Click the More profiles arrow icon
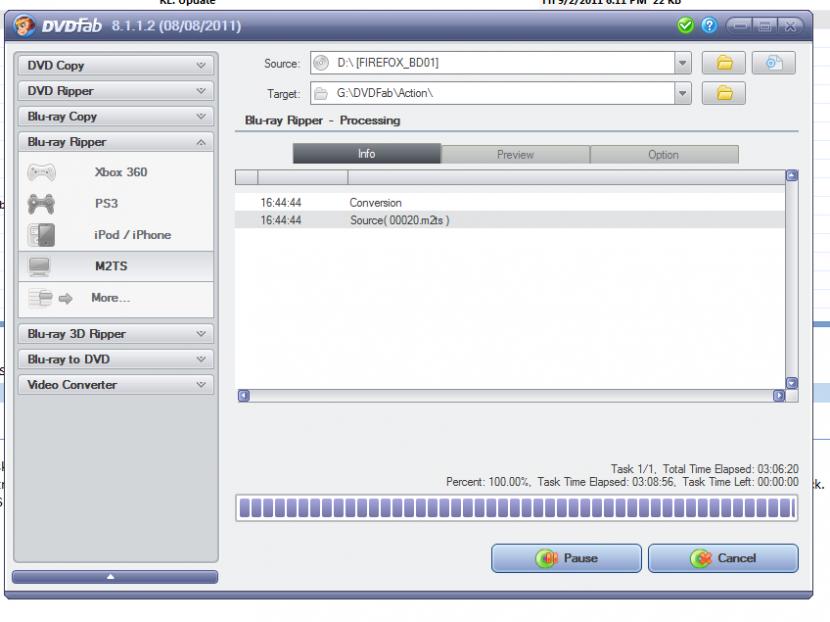This screenshot has height=622, width=830. coord(65,299)
